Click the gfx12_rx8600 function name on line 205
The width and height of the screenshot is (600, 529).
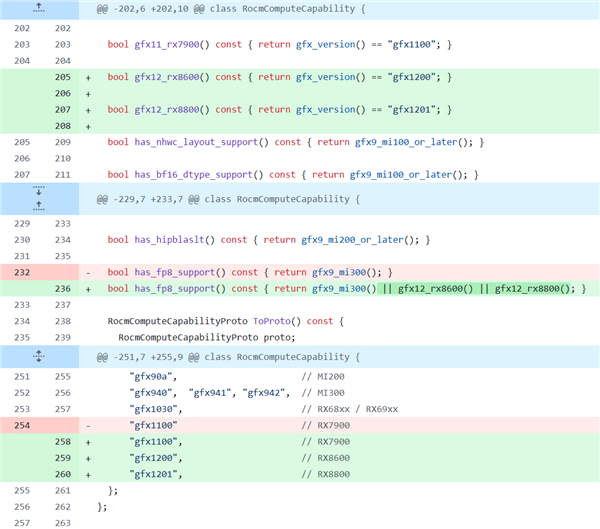(166, 77)
